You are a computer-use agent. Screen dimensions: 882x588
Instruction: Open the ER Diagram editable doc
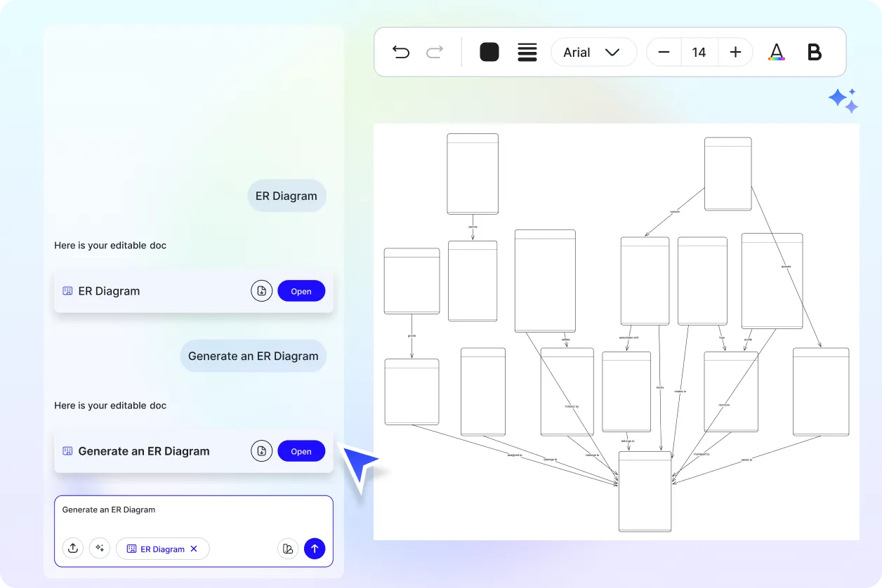point(301,290)
